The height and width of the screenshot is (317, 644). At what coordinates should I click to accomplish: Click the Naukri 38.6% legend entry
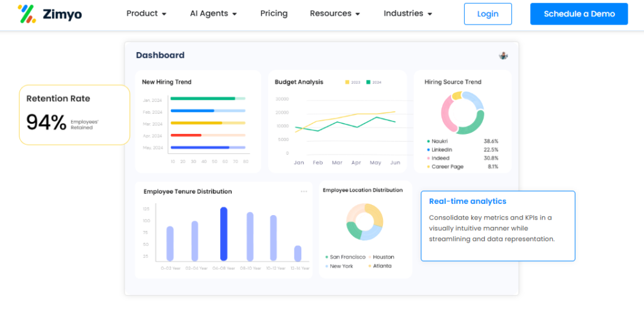(462, 141)
